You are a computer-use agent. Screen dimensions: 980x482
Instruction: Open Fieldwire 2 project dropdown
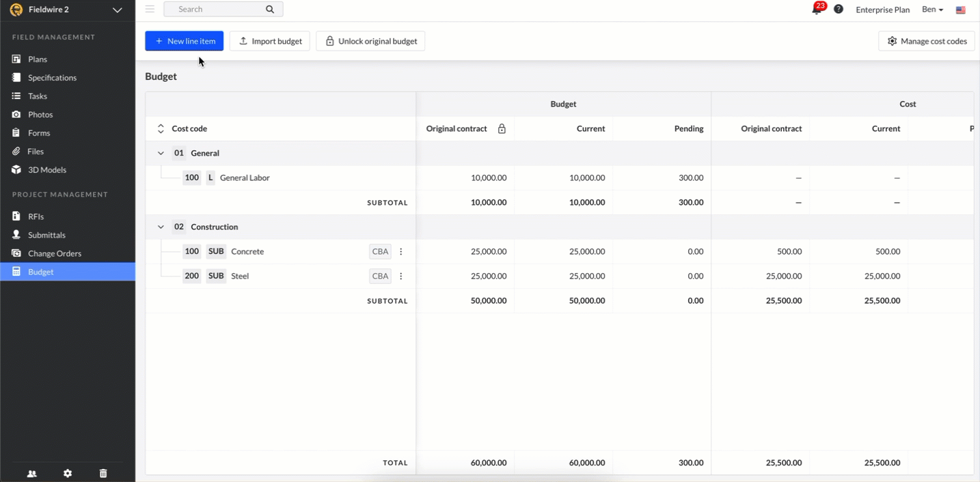tap(117, 10)
